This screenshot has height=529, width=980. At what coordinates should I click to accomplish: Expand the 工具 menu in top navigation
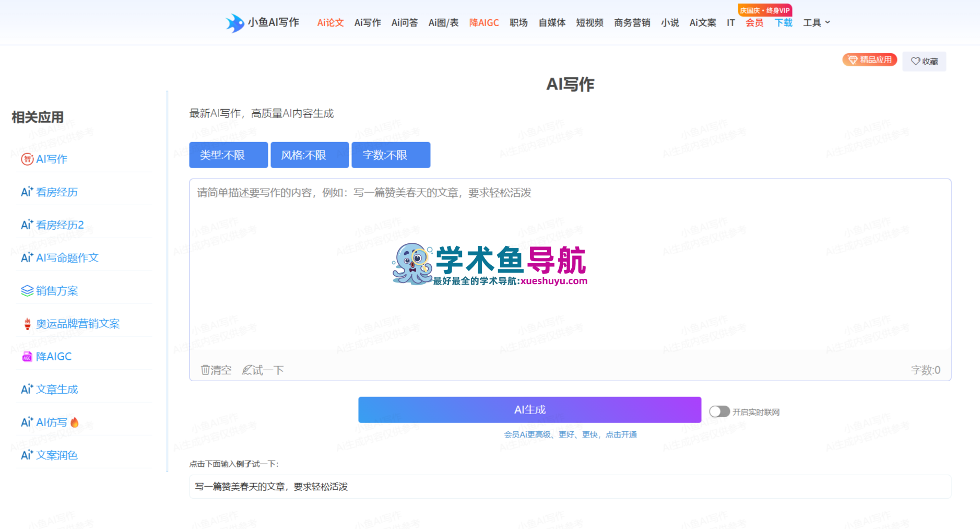click(817, 22)
